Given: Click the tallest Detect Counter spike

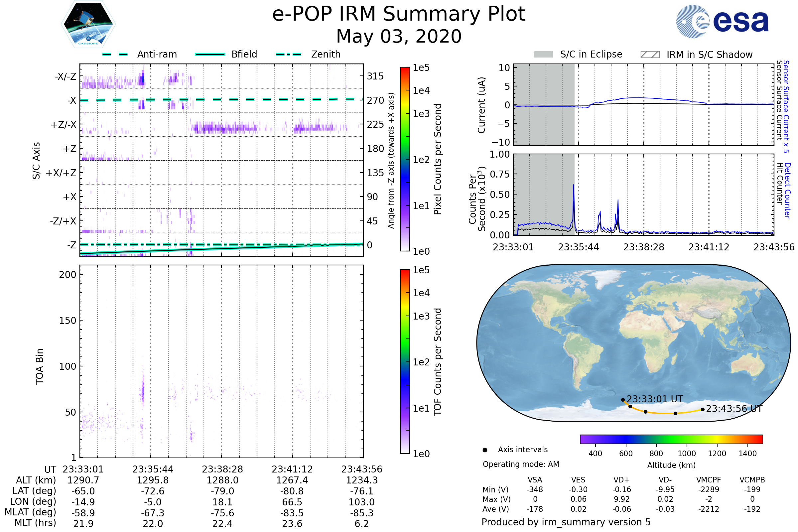Looking at the screenshot, I should pos(573,186).
